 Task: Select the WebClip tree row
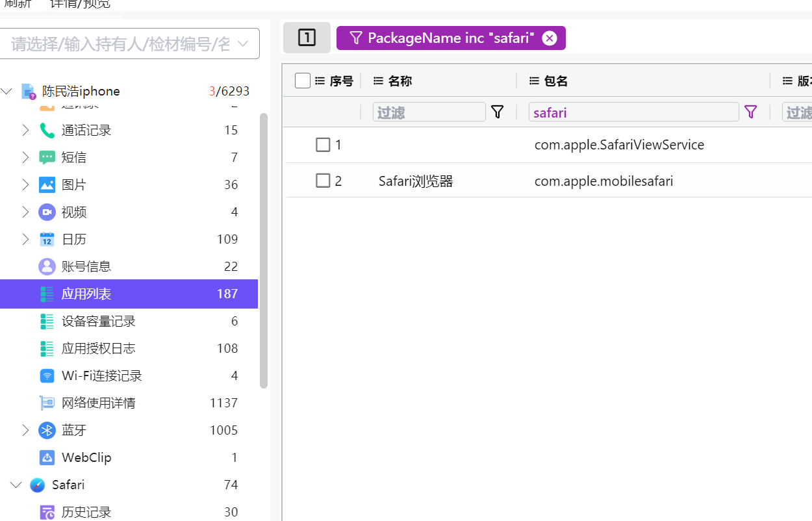pyautogui.click(x=129, y=457)
